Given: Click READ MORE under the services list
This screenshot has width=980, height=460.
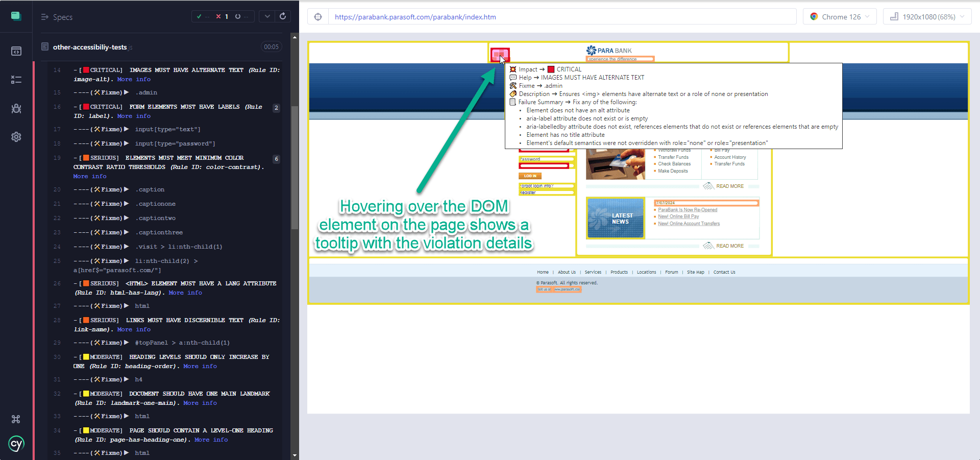Looking at the screenshot, I should 729,186.
